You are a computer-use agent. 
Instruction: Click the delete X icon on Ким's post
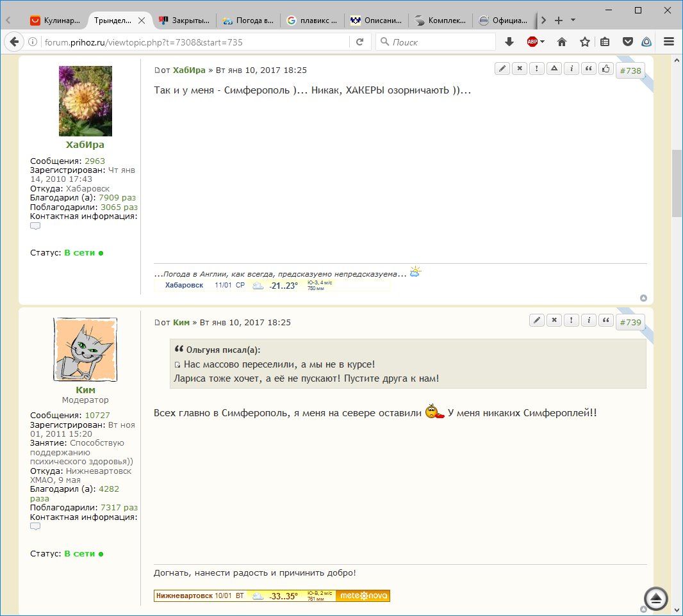click(554, 321)
